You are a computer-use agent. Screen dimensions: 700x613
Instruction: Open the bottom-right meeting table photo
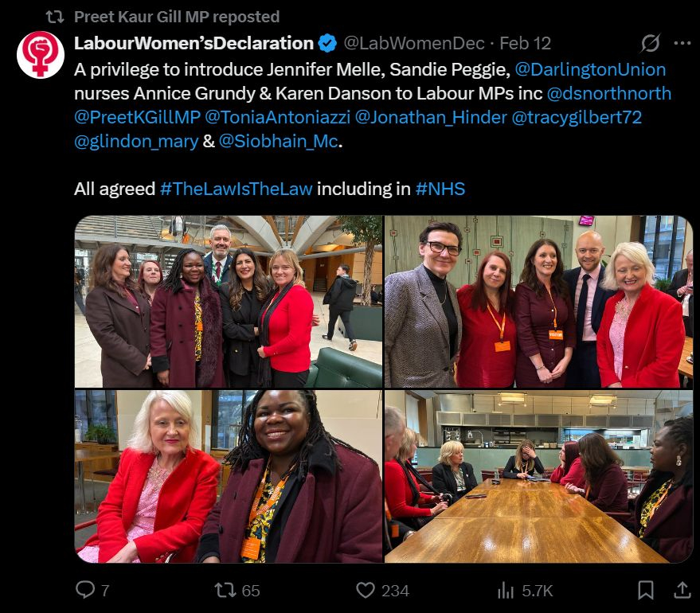[x=539, y=477]
